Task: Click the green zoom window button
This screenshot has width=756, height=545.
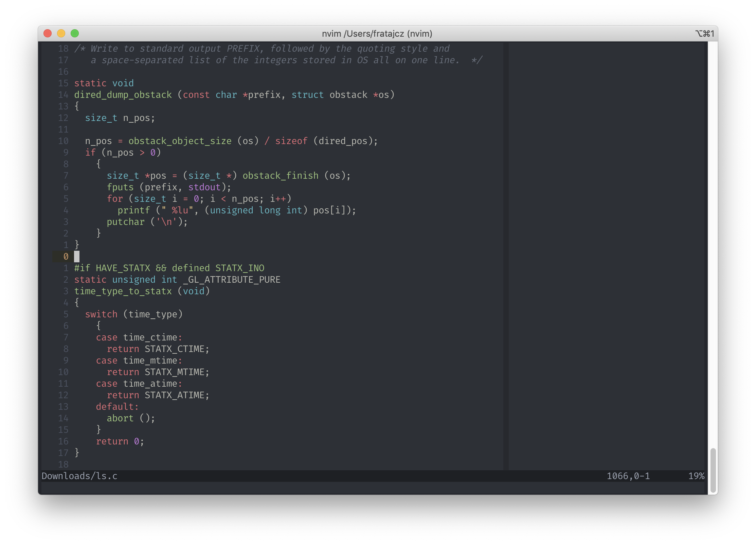Action: [75, 33]
